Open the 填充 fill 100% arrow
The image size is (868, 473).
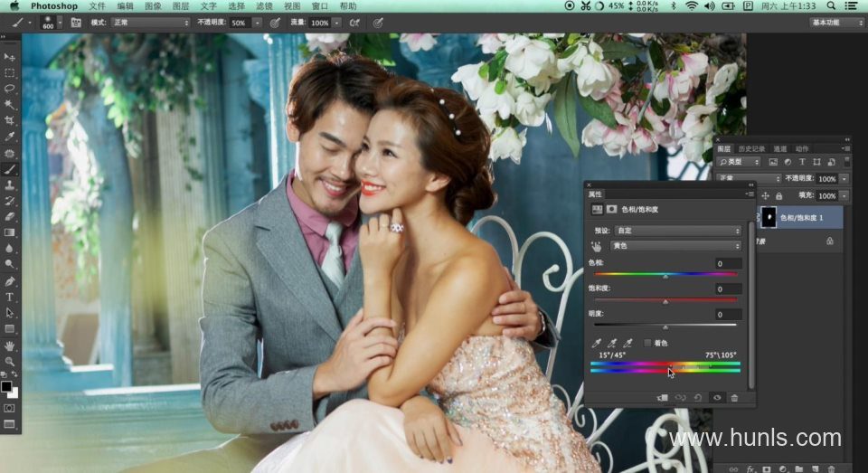pos(844,195)
